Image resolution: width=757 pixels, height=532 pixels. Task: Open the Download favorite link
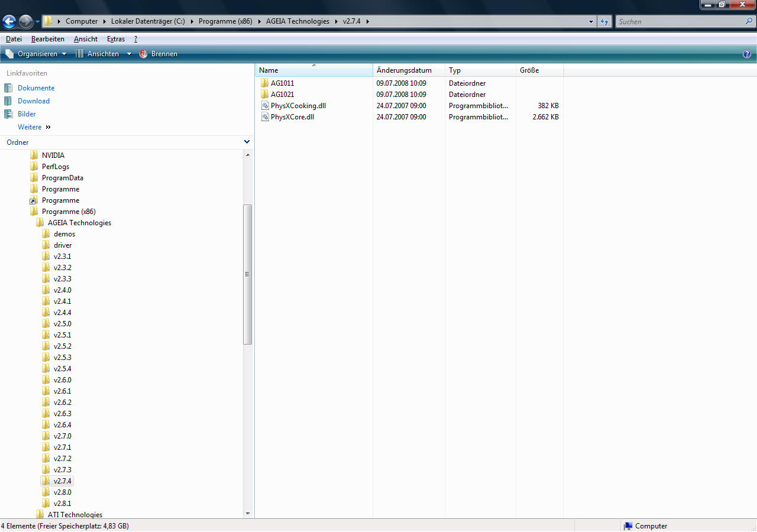point(34,101)
